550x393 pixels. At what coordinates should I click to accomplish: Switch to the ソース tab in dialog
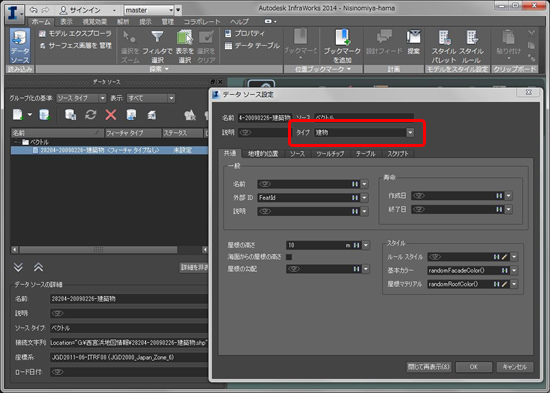point(297,154)
